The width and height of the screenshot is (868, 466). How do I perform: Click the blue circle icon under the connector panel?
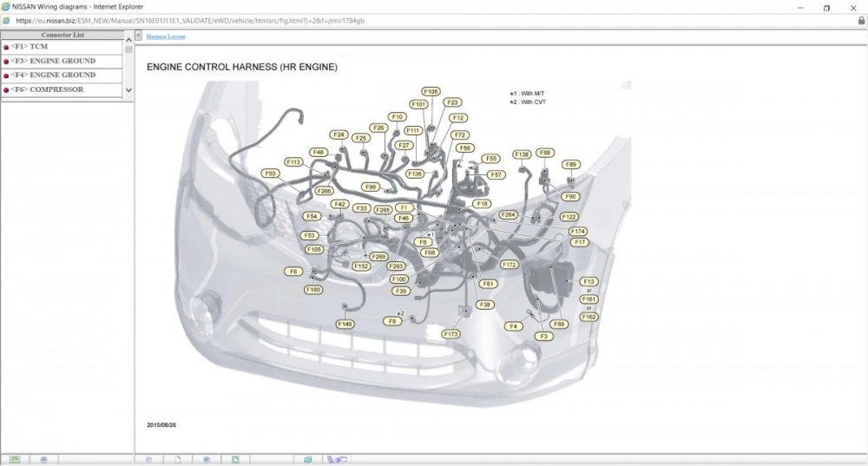point(43,460)
